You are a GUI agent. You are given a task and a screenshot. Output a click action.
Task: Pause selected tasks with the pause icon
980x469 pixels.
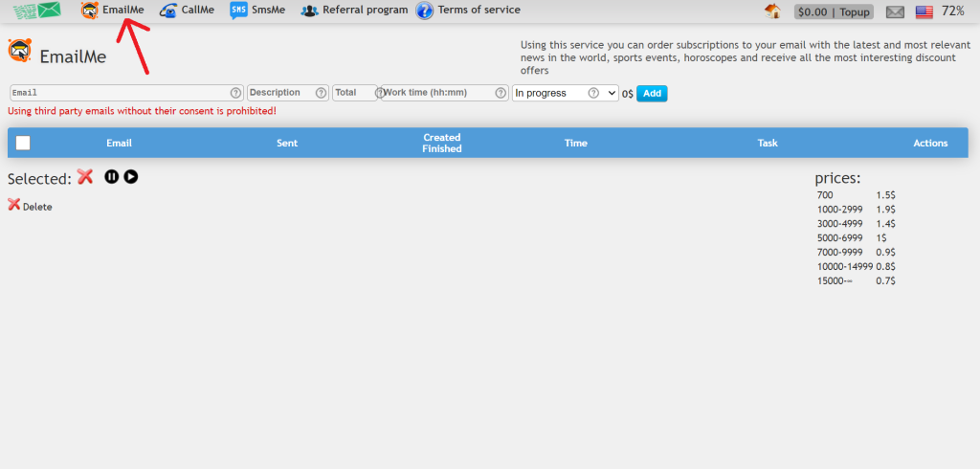tap(111, 177)
